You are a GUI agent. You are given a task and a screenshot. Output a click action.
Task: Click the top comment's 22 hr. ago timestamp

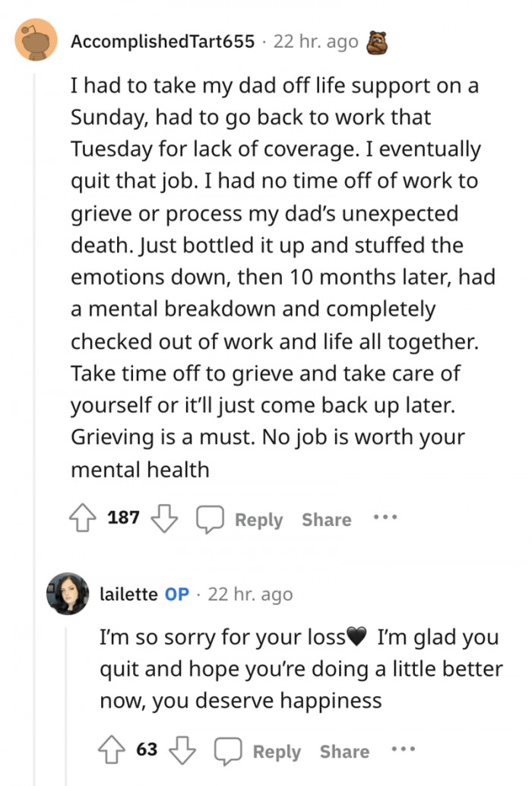(x=315, y=42)
